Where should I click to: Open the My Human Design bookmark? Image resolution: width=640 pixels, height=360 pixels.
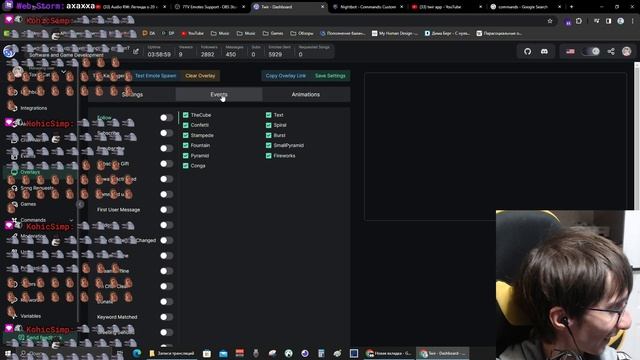click(395, 33)
